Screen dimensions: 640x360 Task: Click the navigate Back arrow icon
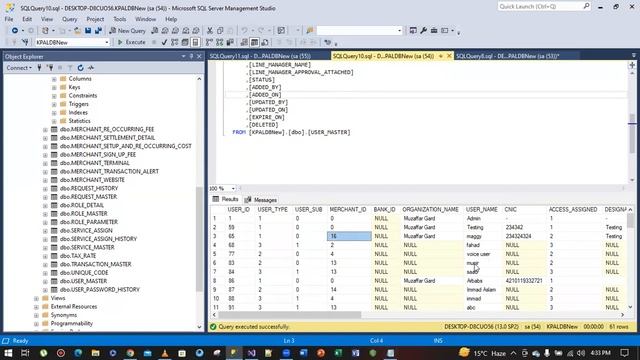[15, 31]
